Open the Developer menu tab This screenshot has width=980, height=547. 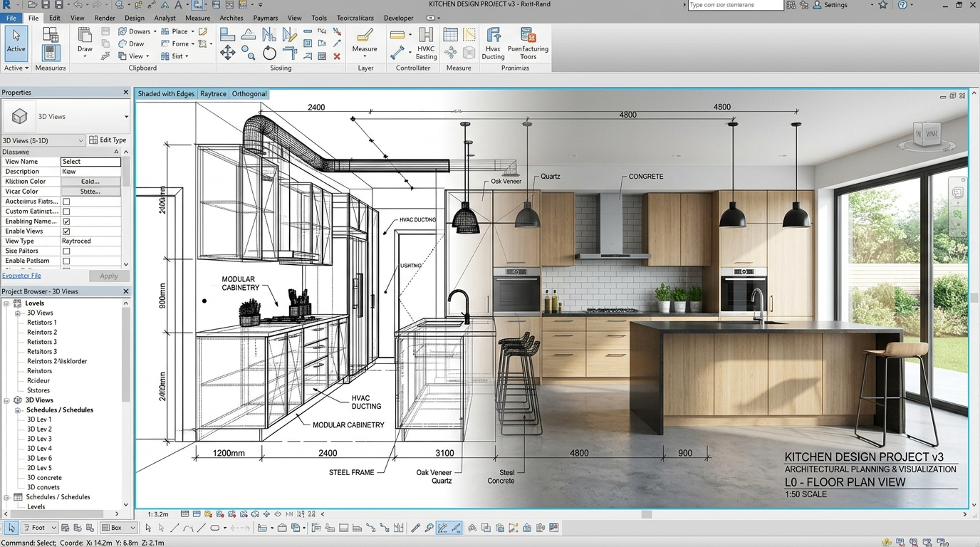[398, 18]
